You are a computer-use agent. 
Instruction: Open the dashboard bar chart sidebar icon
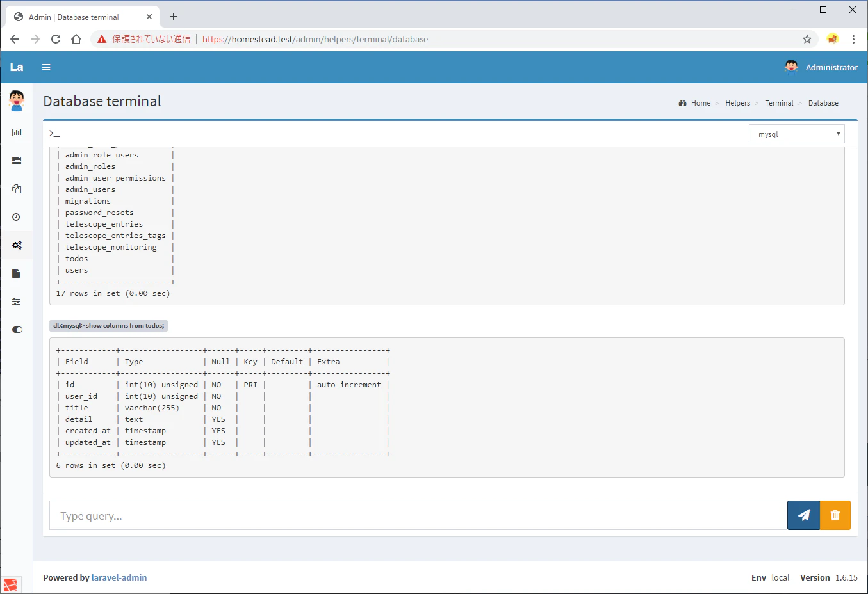click(17, 132)
